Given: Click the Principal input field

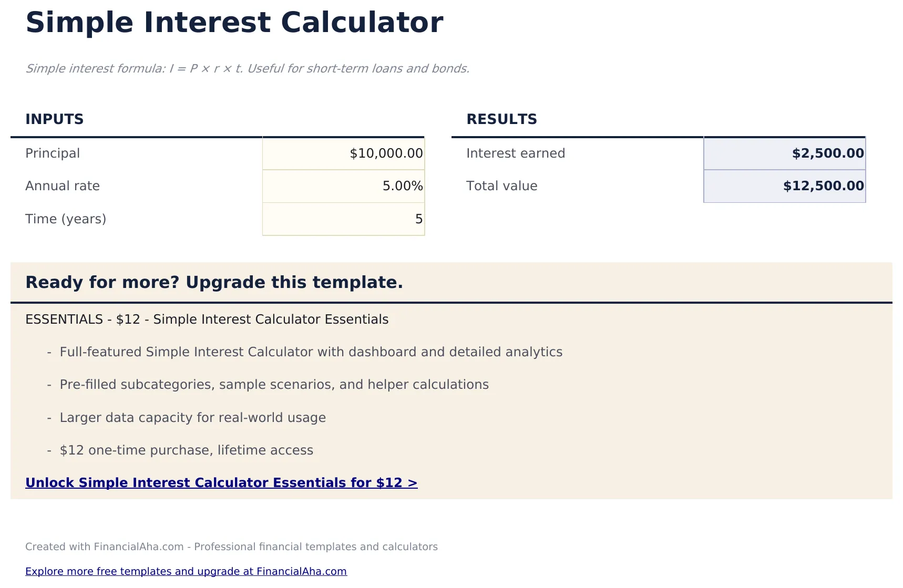Looking at the screenshot, I should pos(343,153).
